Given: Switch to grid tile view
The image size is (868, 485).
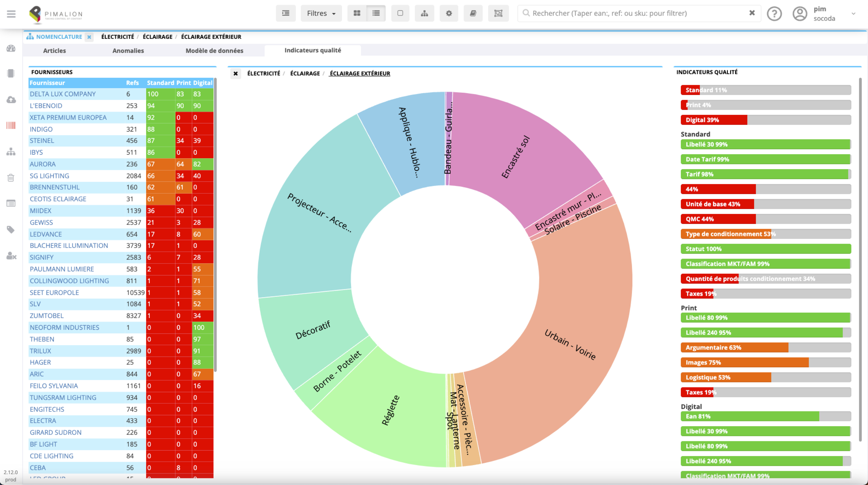Looking at the screenshot, I should [357, 13].
